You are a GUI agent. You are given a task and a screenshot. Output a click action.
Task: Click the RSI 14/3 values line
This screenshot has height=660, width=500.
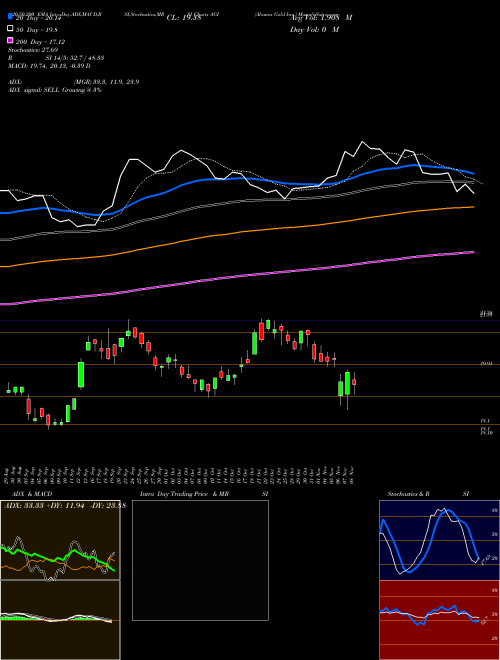click(56, 58)
